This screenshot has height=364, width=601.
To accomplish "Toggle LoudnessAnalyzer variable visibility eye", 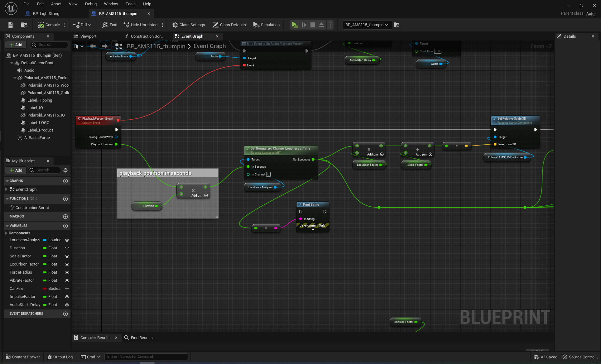I will pos(67,240).
